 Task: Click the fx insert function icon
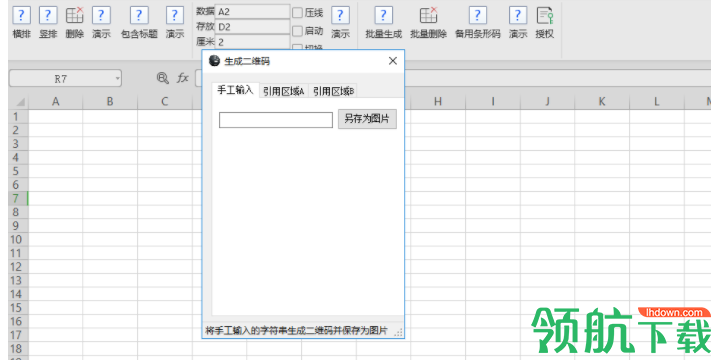183,78
